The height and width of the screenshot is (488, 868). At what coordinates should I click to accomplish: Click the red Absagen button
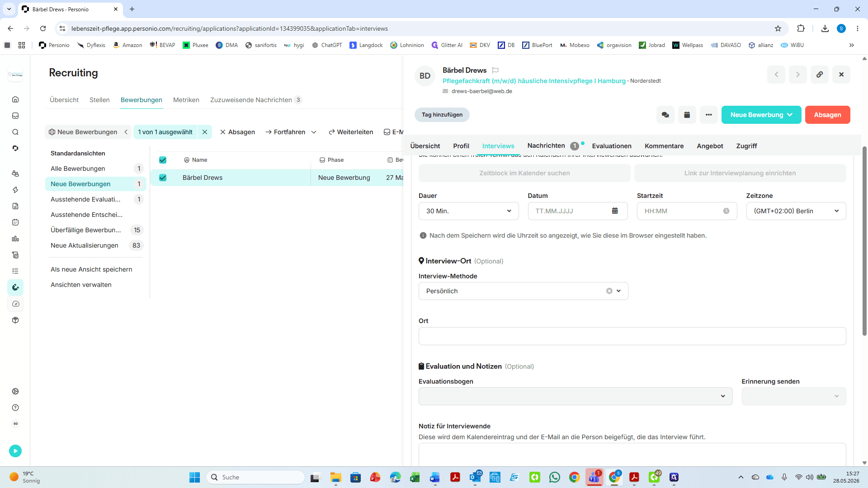tap(827, 115)
